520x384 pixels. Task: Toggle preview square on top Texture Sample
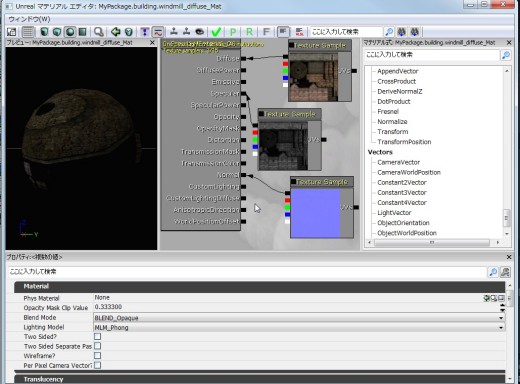pyautogui.click(x=291, y=45)
